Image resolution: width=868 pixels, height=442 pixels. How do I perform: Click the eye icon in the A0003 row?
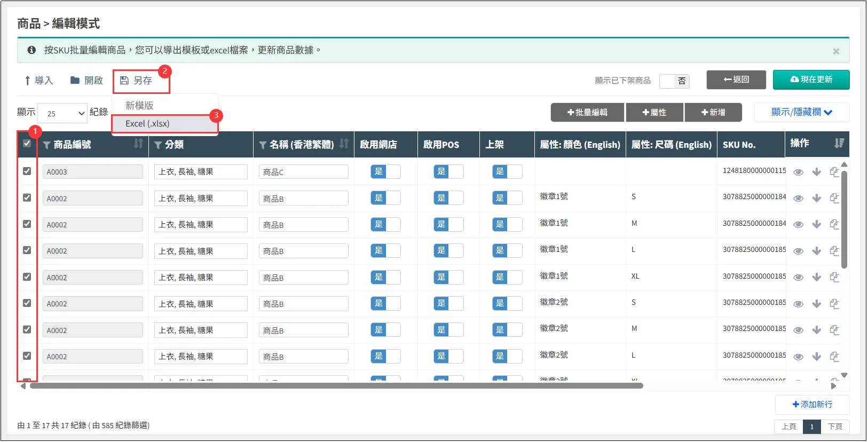(798, 172)
